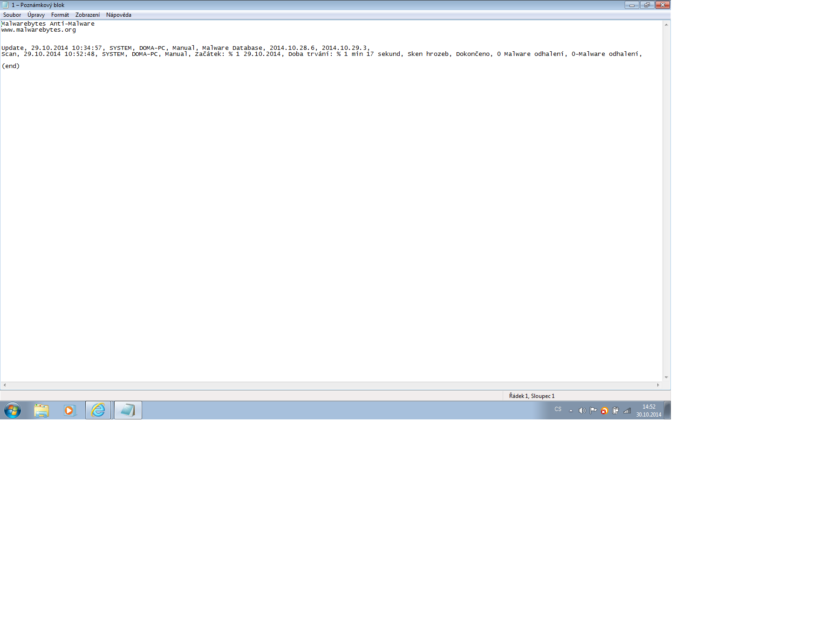Show hidden system tray icons

coord(571,411)
